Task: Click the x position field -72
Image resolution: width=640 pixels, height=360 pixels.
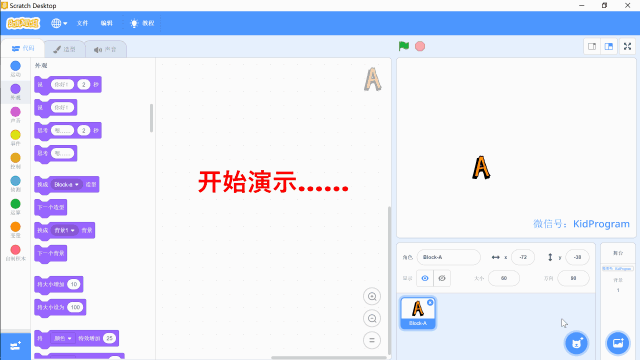Action: pos(523,257)
